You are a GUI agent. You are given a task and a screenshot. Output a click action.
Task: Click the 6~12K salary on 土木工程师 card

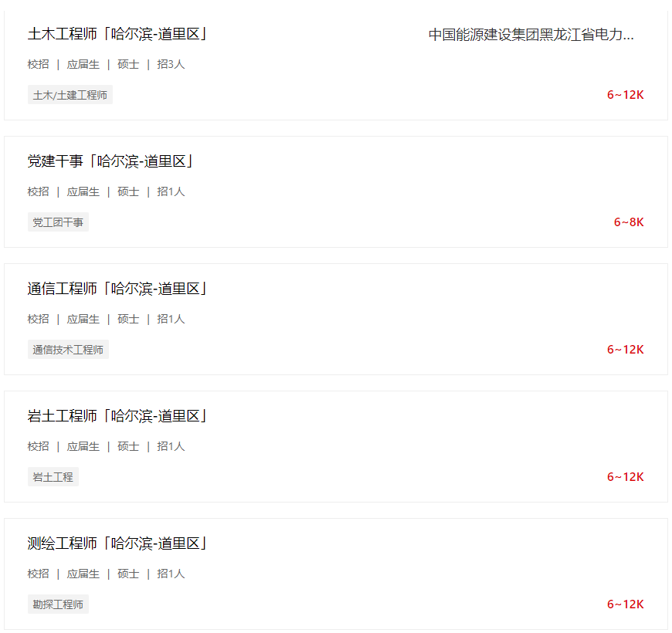coord(625,95)
